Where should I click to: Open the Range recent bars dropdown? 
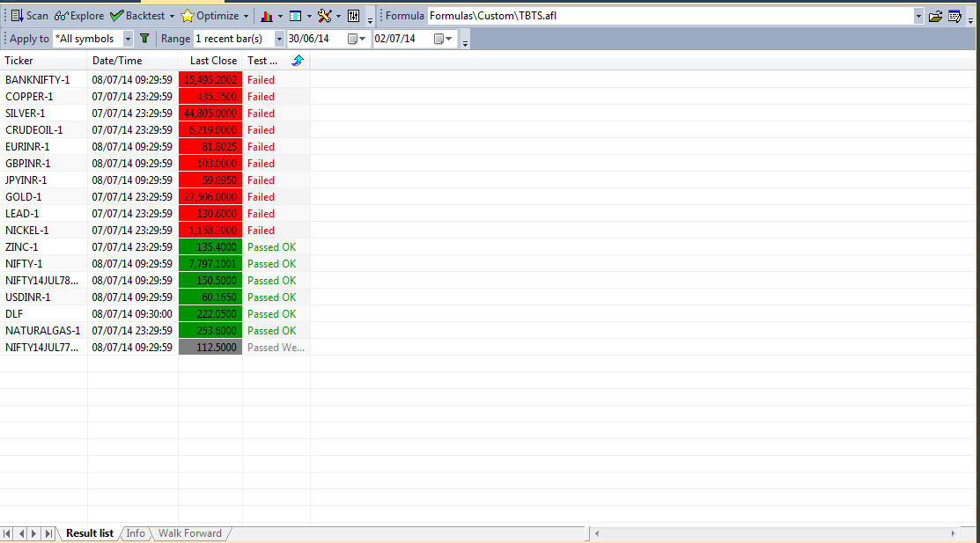(279, 39)
